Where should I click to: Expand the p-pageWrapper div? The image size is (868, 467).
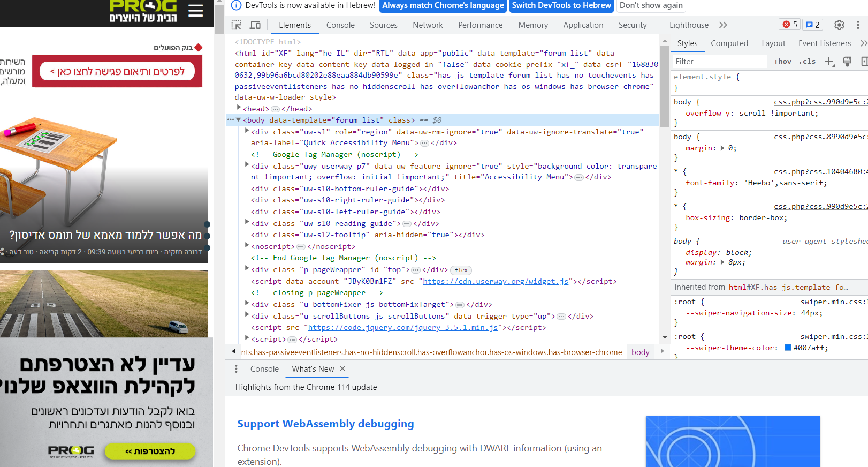coord(247,269)
